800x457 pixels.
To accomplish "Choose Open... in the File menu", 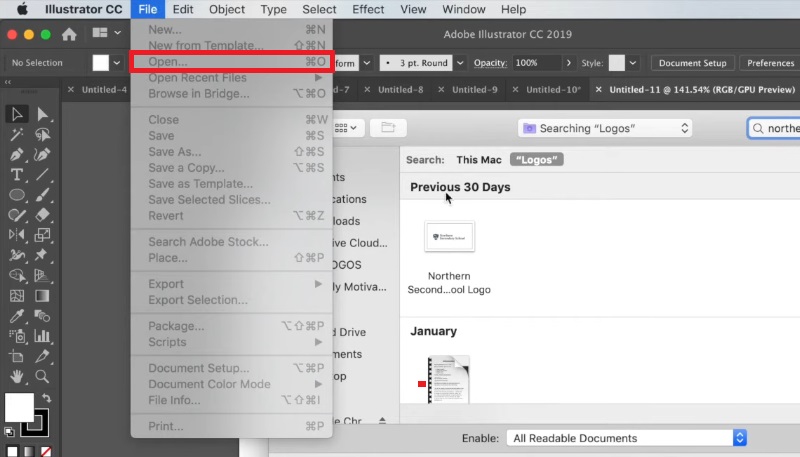I will 232,62.
